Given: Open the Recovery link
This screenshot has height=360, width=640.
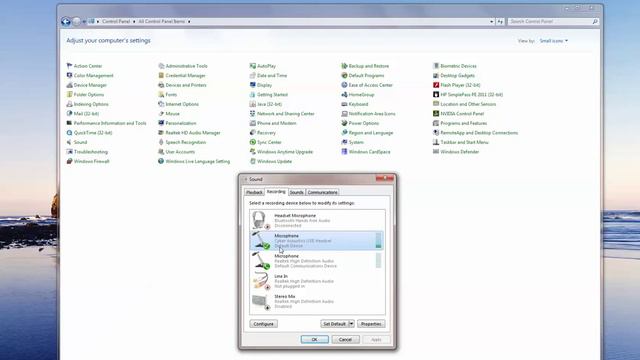Looking at the screenshot, I should 266,133.
